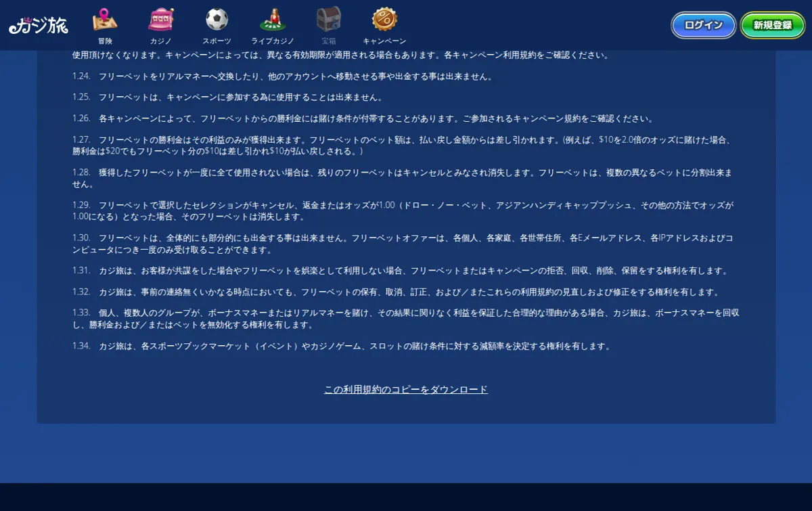Click clause number 1.28
The height and width of the screenshot is (511, 812).
[81, 173]
